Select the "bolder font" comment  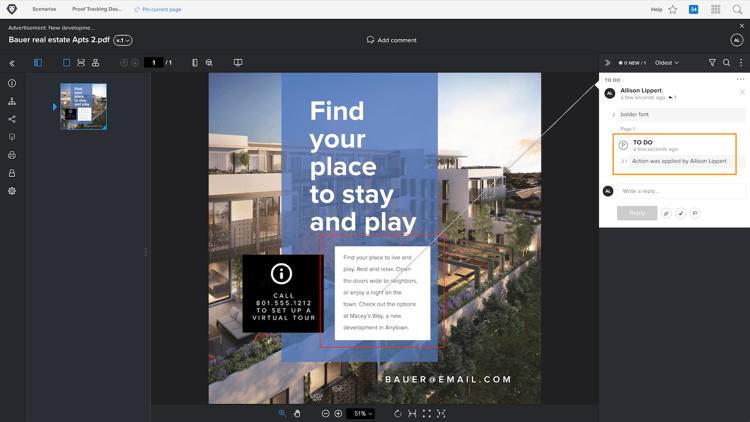tap(681, 114)
